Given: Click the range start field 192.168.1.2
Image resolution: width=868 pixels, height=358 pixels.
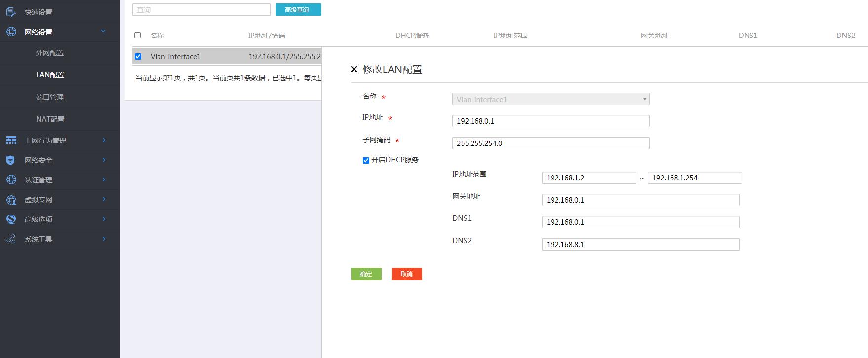Looking at the screenshot, I should 589,178.
